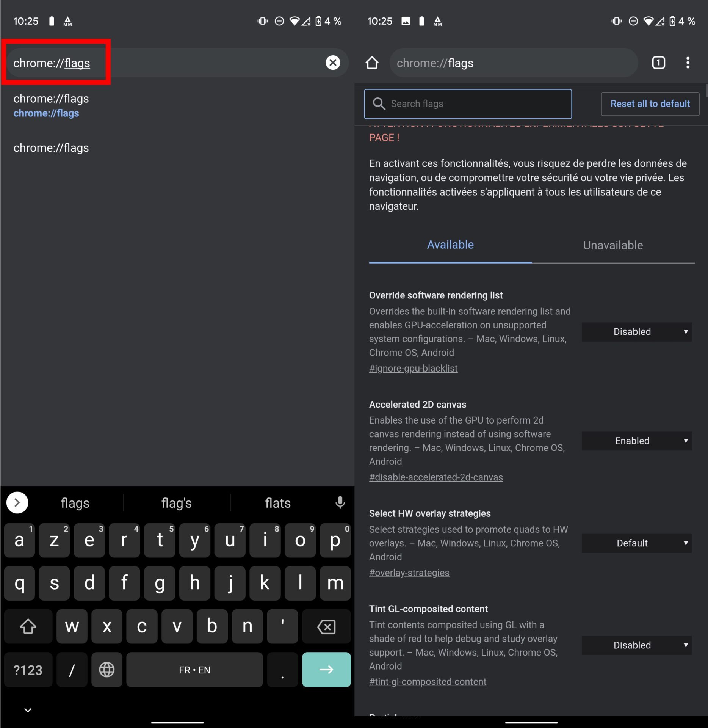Tap the keyboard microphone icon
The height and width of the screenshot is (728, 708).
click(340, 503)
